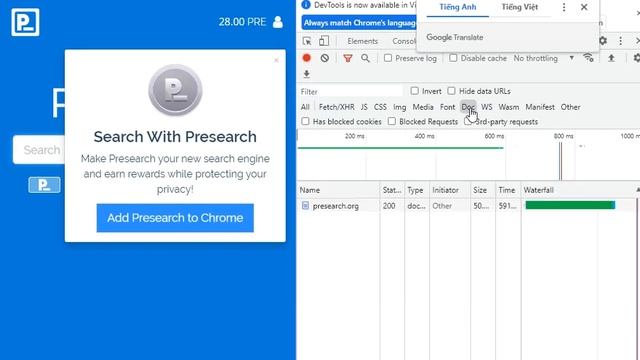Image resolution: width=640 pixels, height=360 pixels.
Task: Open the No throttling dropdown
Action: coord(544,58)
